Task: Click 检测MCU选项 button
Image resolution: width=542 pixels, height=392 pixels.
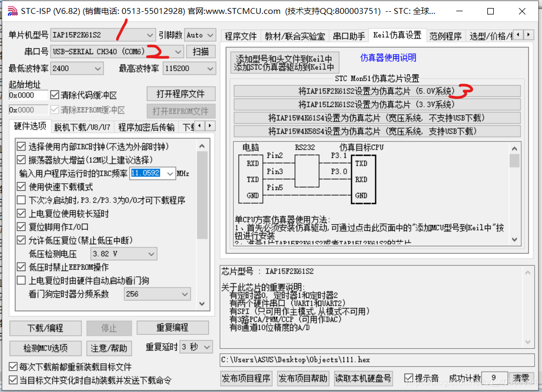Action: [x=46, y=348]
